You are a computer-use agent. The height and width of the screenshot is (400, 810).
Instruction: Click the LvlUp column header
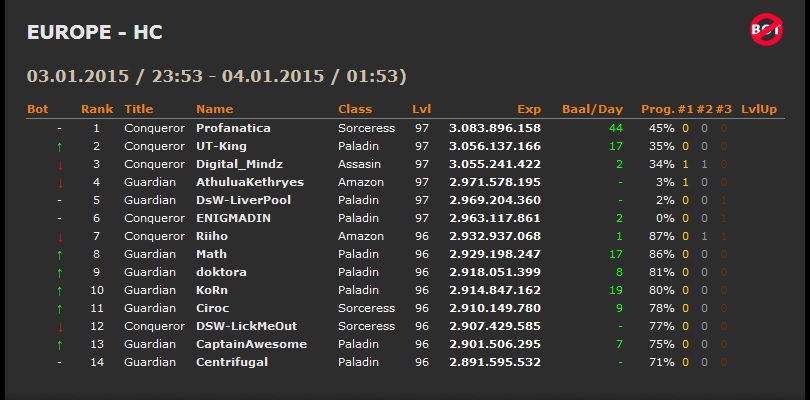[x=759, y=109]
